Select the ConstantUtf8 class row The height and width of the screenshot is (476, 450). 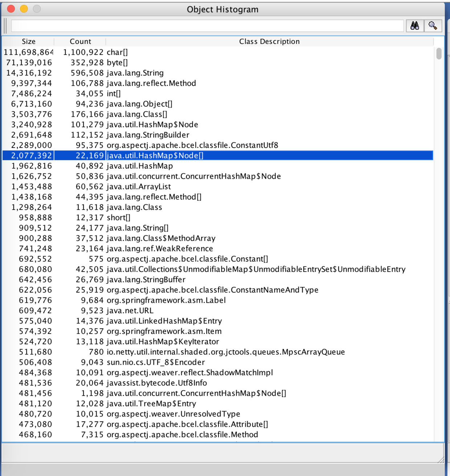pos(218,145)
